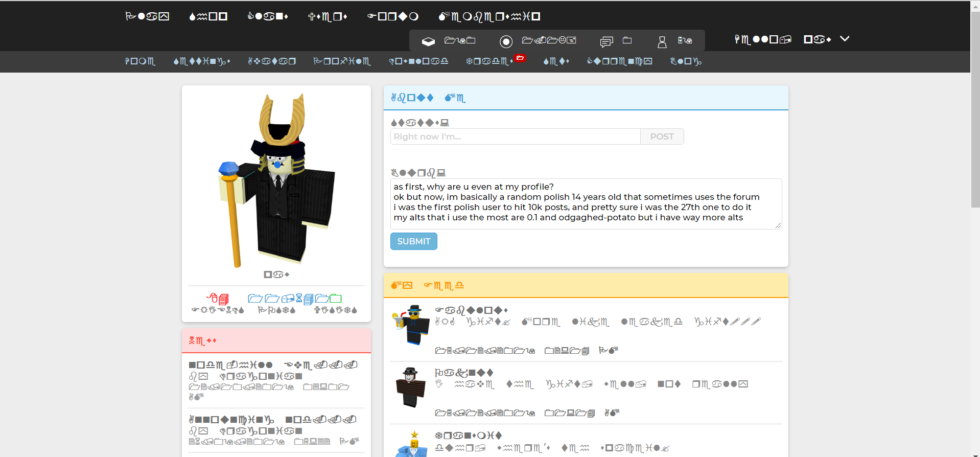Click the Transmit username in feed
Image resolution: width=980 pixels, height=457 pixels.
[x=469, y=436]
